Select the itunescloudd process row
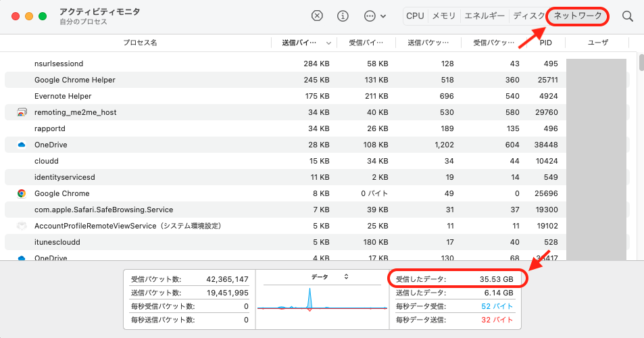 [317, 242]
